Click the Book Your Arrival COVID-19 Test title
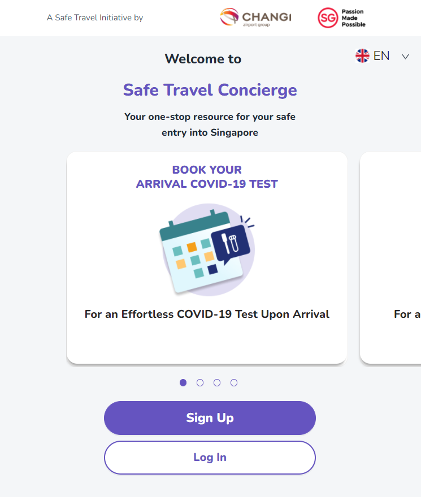 pyautogui.click(x=207, y=177)
